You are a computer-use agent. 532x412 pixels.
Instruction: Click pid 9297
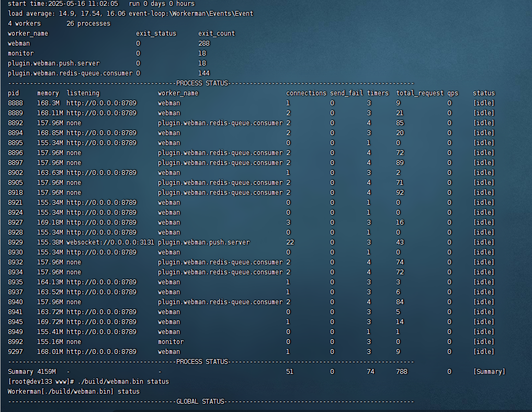coord(16,352)
